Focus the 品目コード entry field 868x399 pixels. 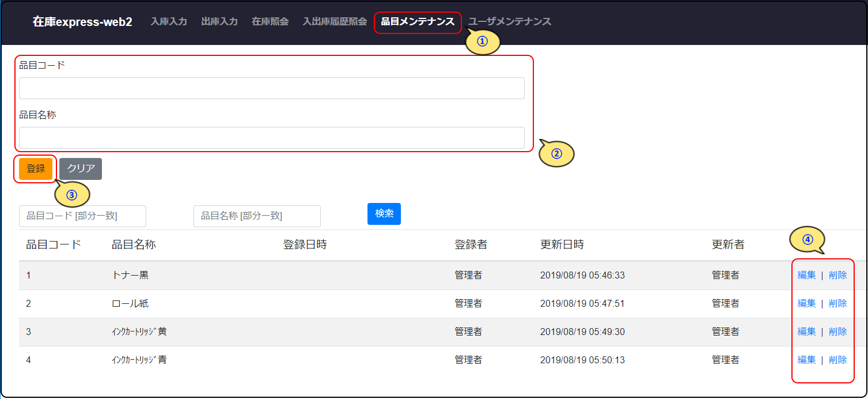pyautogui.click(x=271, y=88)
